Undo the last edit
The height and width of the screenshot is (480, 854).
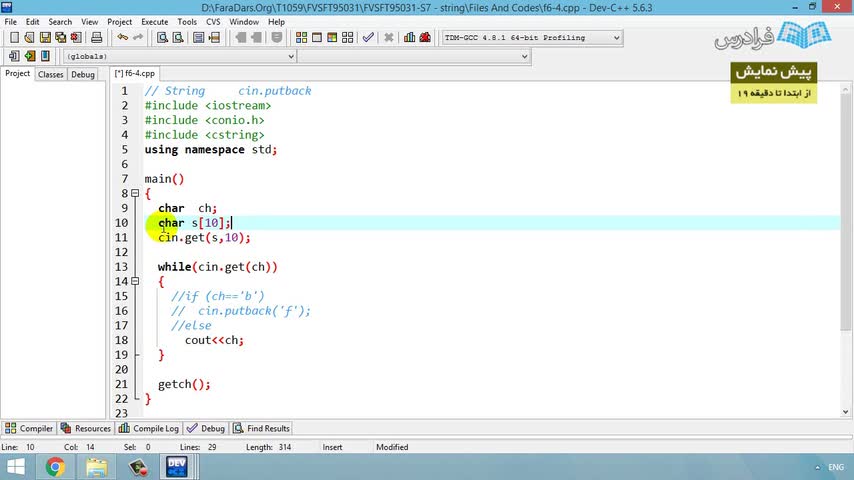(x=123, y=38)
